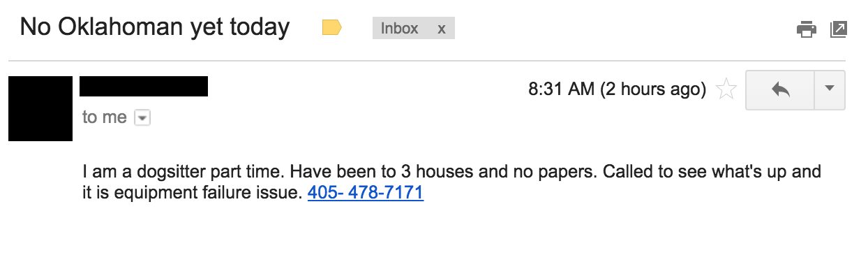This screenshot has width=868, height=253.
Task: Select the "No Oklahoman yet today" subject
Action: click(154, 27)
